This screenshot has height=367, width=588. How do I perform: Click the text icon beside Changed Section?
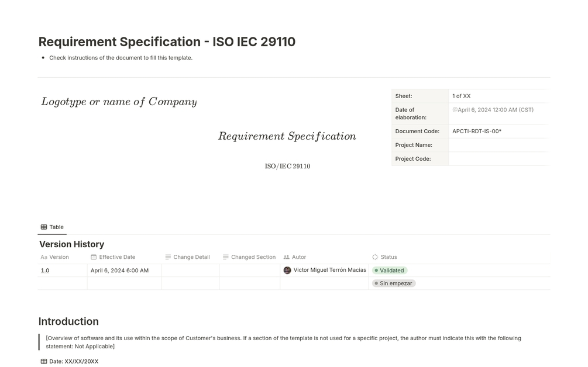(226, 257)
